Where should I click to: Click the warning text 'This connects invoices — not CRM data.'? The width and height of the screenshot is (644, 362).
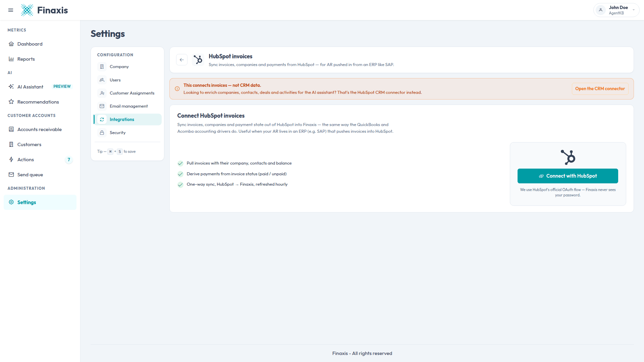222,85
